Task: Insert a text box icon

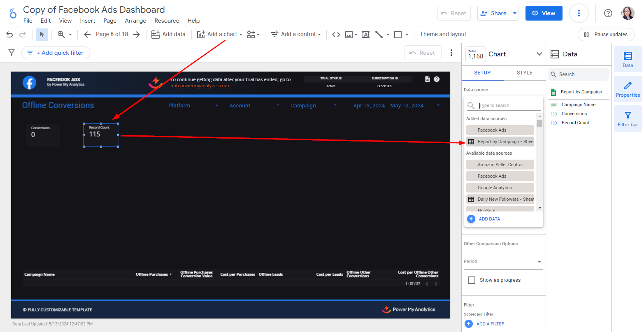Action: (365, 35)
